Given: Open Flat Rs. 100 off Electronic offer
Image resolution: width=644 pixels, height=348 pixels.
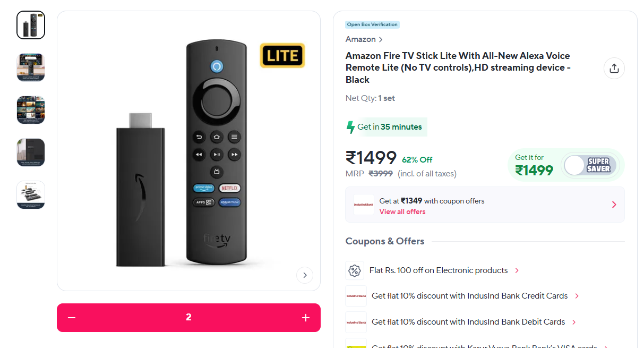Looking at the screenshot, I should tap(439, 270).
